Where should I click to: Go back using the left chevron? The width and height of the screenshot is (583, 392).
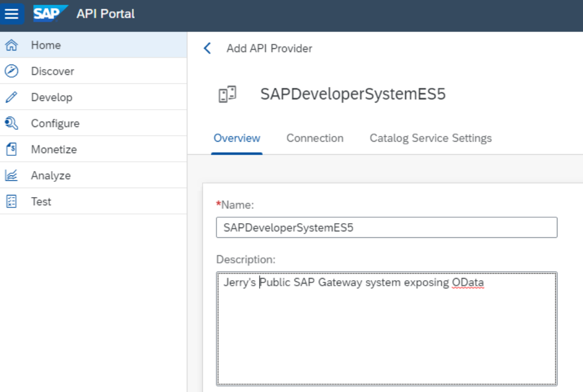coord(207,48)
